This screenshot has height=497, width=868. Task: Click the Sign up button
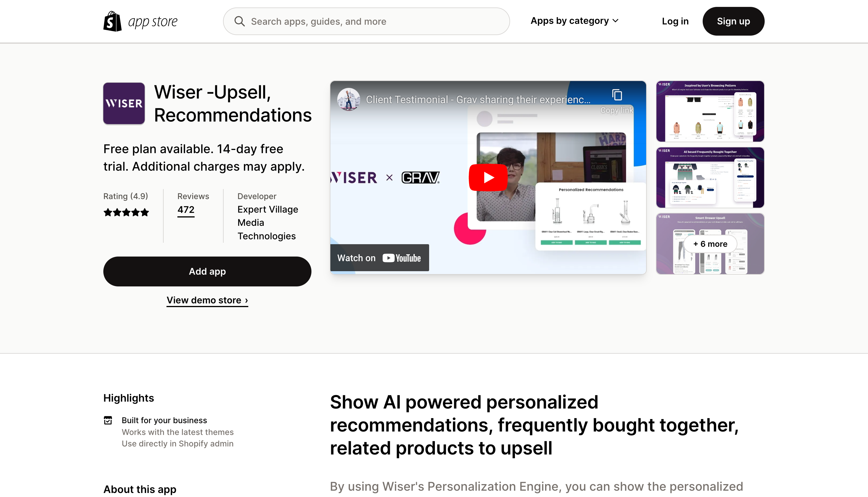point(733,21)
